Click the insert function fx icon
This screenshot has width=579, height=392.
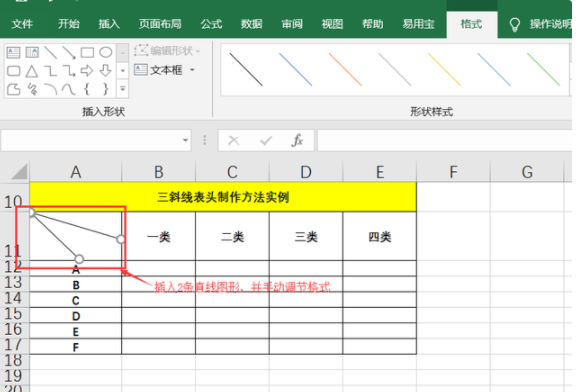[x=297, y=140]
